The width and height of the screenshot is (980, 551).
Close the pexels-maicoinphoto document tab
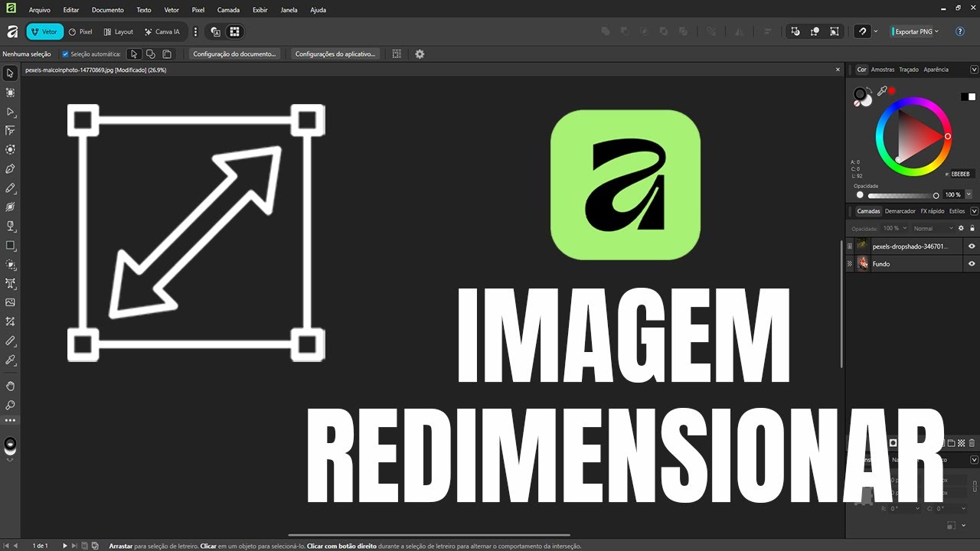pos(838,70)
